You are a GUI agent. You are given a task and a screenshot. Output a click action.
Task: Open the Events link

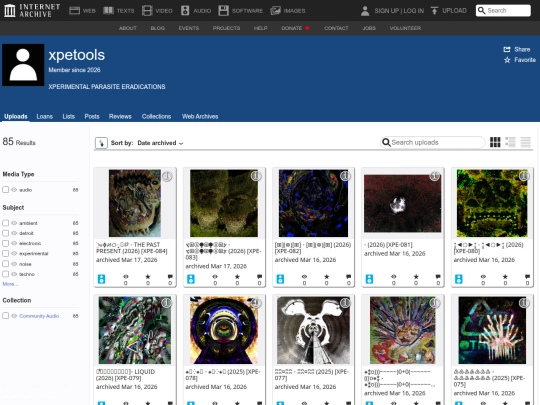[189, 28]
